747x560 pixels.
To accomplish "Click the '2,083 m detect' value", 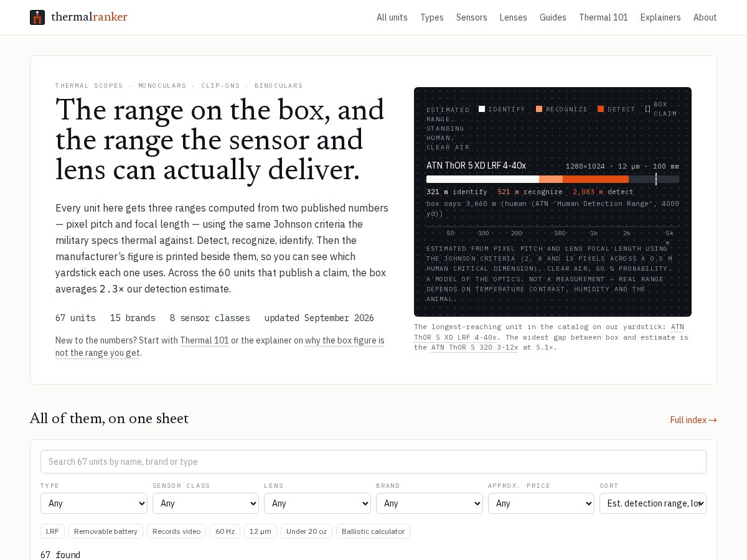I will (x=603, y=192).
